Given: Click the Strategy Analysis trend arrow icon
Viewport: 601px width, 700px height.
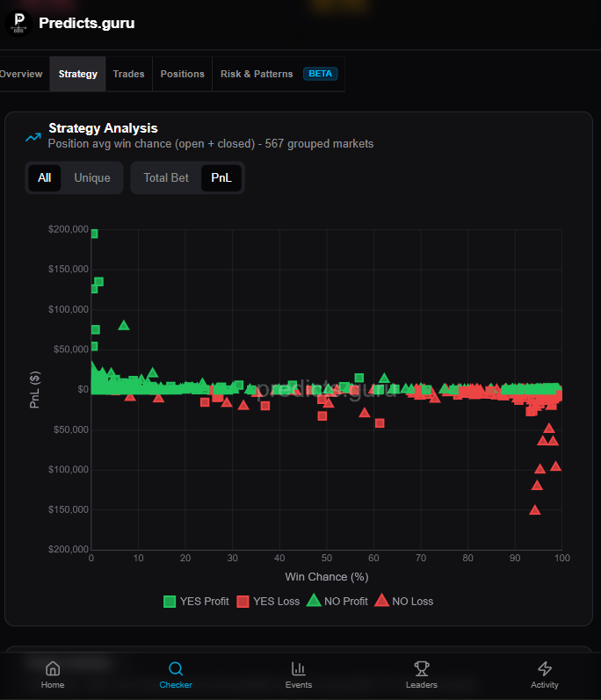Looking at the screenshot, I should (33, 138).
